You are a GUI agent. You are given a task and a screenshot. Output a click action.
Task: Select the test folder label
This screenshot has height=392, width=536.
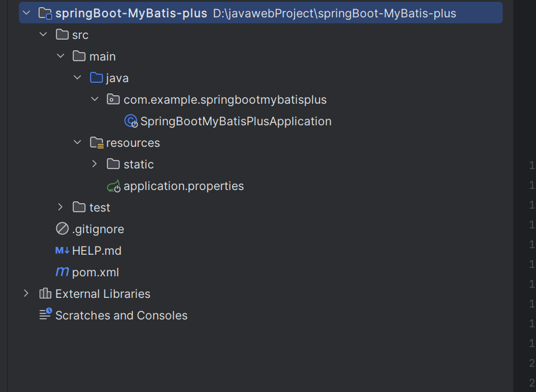(100, 207)
